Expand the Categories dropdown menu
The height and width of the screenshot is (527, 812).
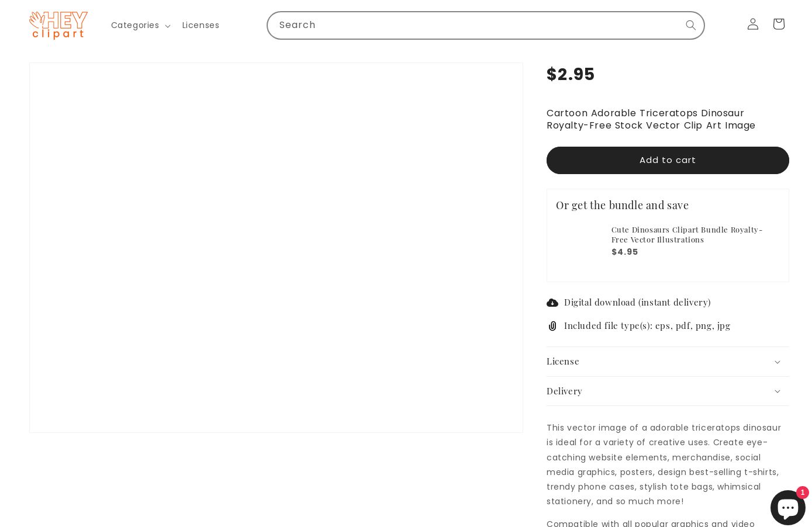click(x=140, y=25)
